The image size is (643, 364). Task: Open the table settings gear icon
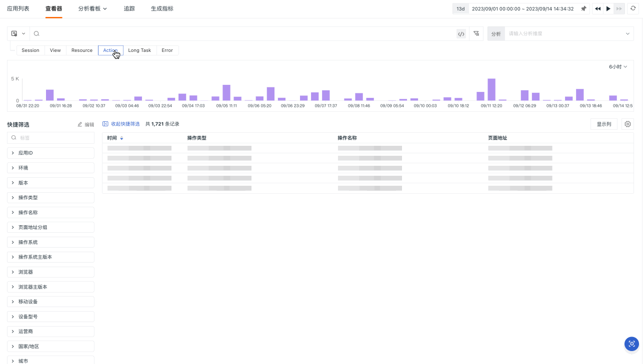[628, 124]
